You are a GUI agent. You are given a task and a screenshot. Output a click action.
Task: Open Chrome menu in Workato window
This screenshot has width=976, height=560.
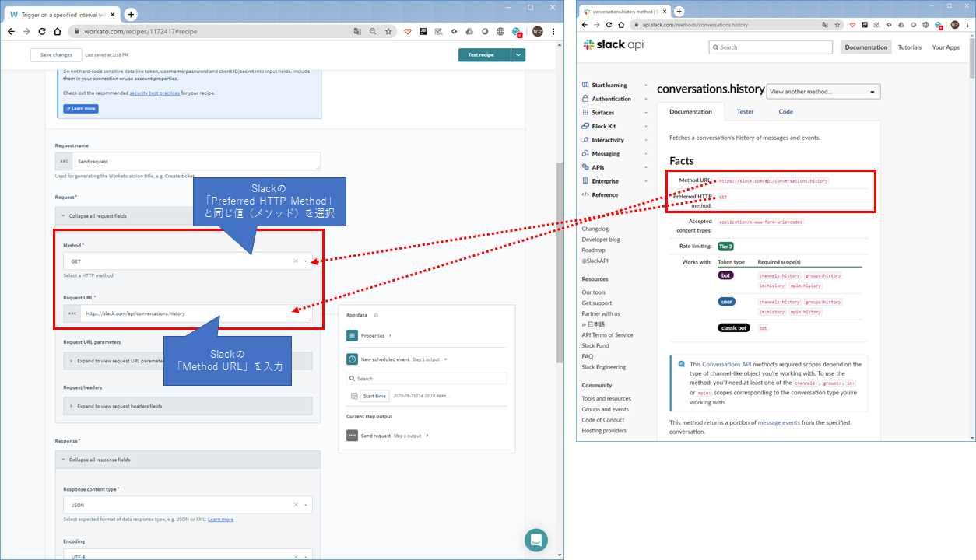click(x=553, y=32)
